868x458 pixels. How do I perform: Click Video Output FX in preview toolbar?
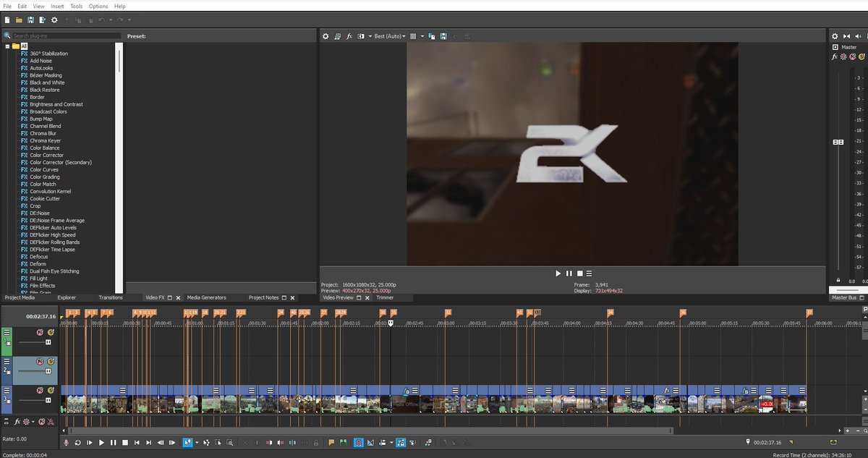pos(349,36)
